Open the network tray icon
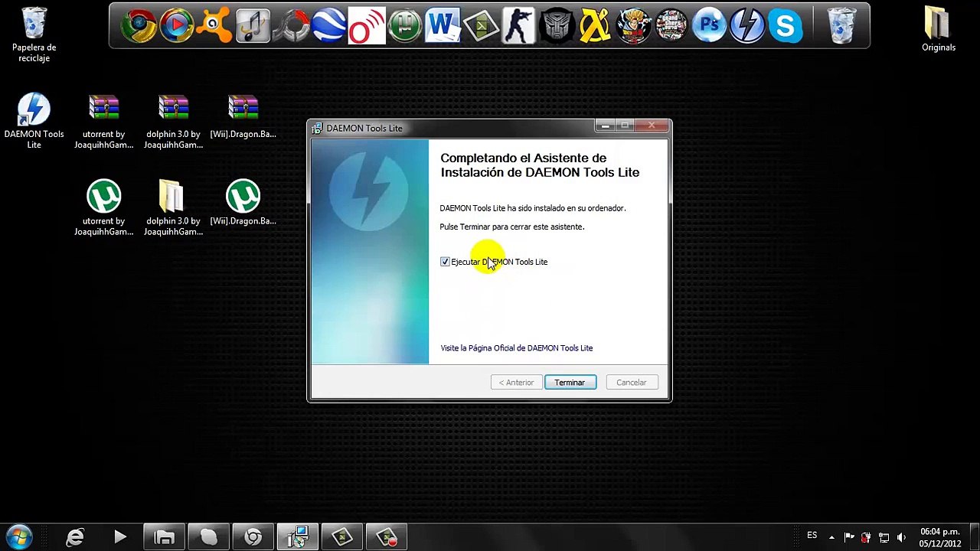This screenshot has height=551, width=980. click(884, 537)
